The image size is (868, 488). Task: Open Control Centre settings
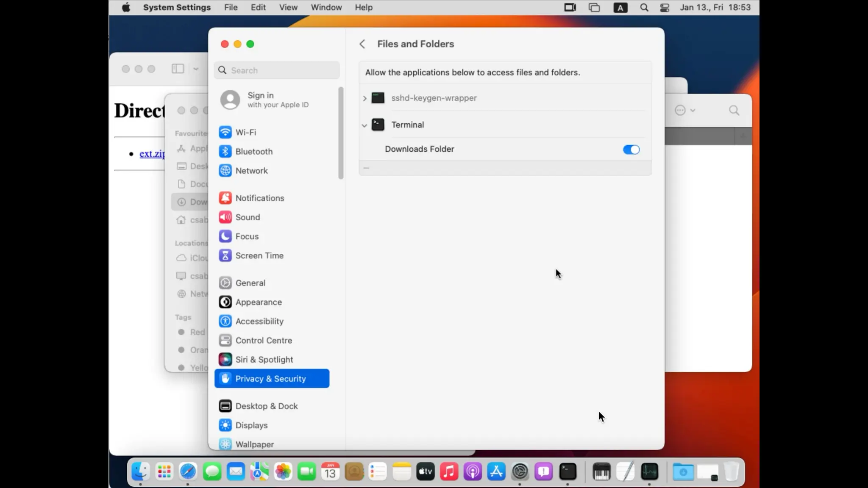pos(263,340)
